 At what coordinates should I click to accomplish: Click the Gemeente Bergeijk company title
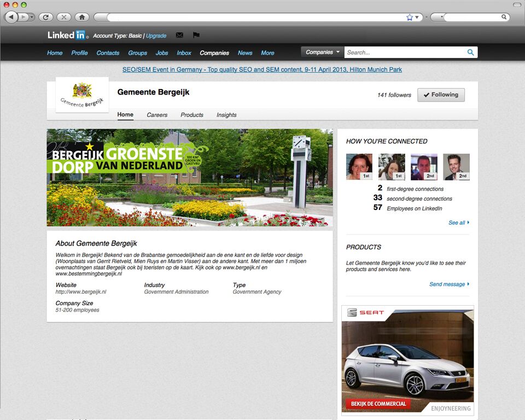click(x=153, y=92)
